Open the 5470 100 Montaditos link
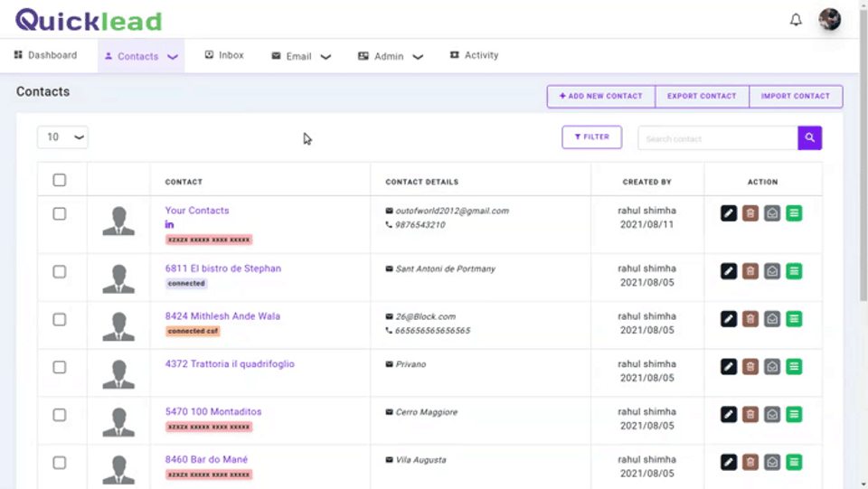The width and height of the screenshot is (868, 489). coord(213,411)
